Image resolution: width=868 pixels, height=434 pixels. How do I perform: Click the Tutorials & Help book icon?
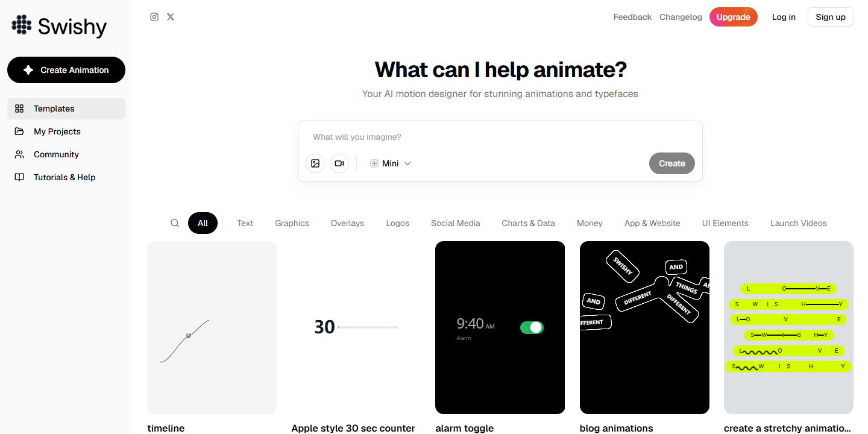click(x=19, y=177)
